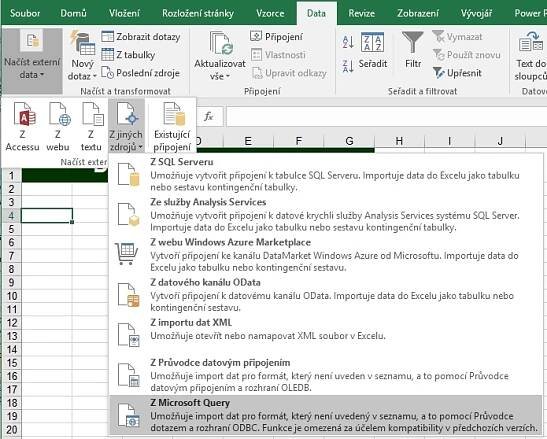Open the Upřesnit advanced filter
Image resolution: width=547 pixels, height=439 pixels.
pyautogui.click(x=457, y=73)
